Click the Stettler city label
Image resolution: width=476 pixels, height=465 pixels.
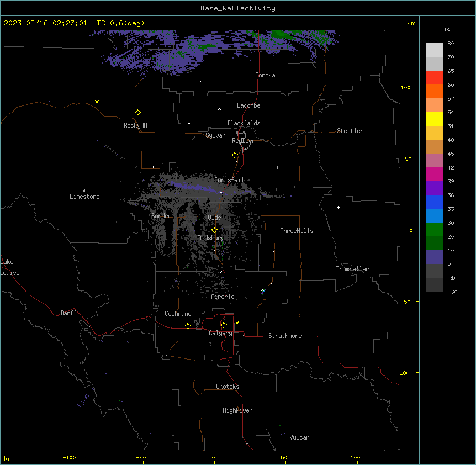(350, 131)
